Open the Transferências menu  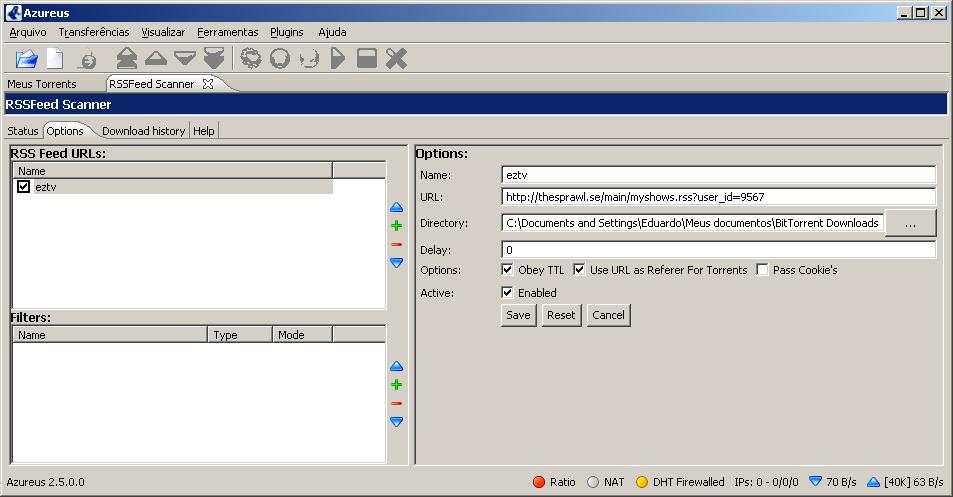[x=94, y=32]
